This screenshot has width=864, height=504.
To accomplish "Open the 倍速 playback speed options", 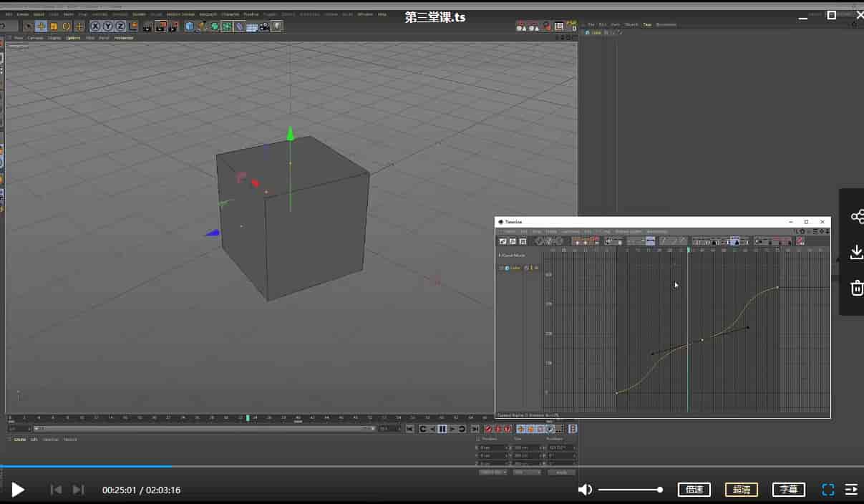I will pos(694,490).
